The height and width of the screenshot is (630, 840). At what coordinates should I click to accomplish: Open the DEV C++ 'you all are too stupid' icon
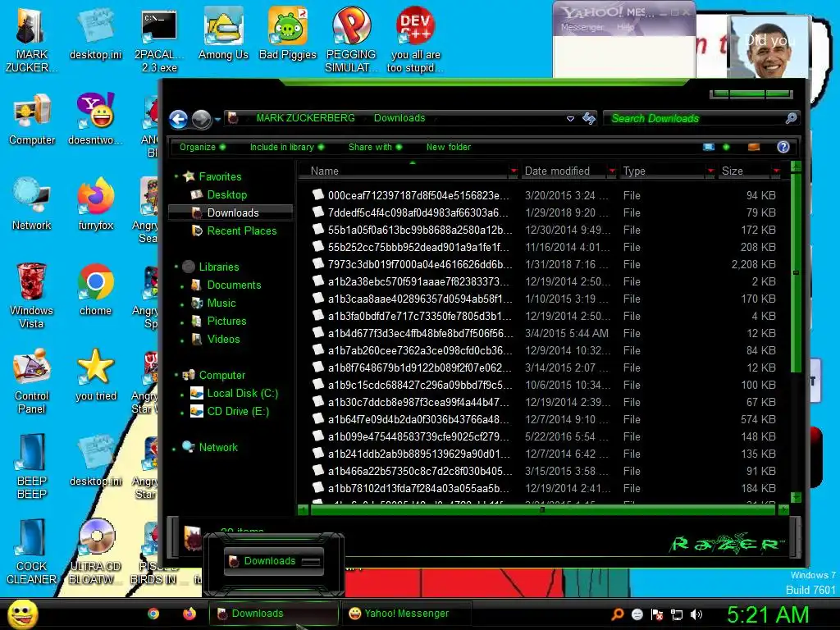point(415,41)
